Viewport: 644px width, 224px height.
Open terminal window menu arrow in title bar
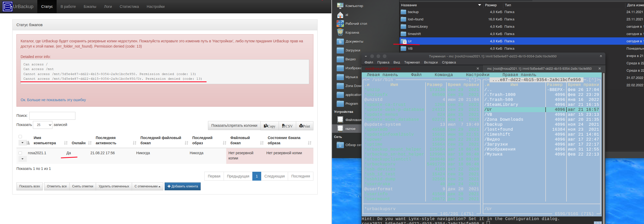366,56
